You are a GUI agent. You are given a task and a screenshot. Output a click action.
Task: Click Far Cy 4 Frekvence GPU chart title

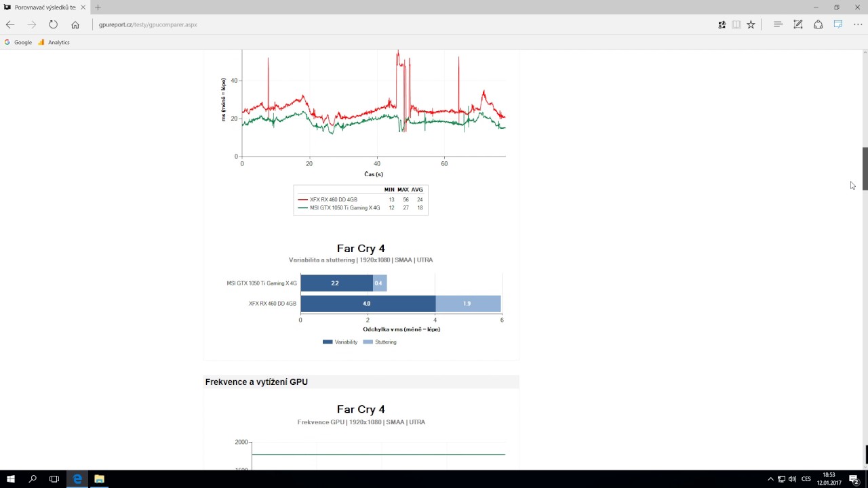pos(361,409)
